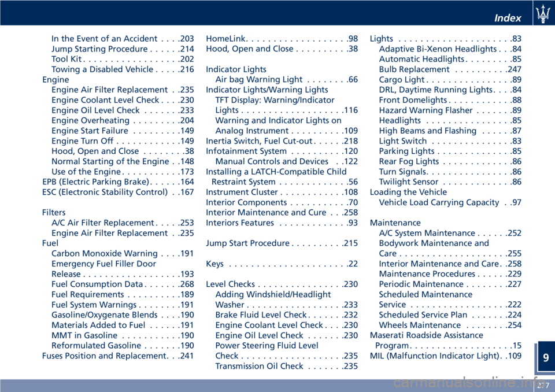Open Brake Fluid Level Check entry

pos(286,315)
